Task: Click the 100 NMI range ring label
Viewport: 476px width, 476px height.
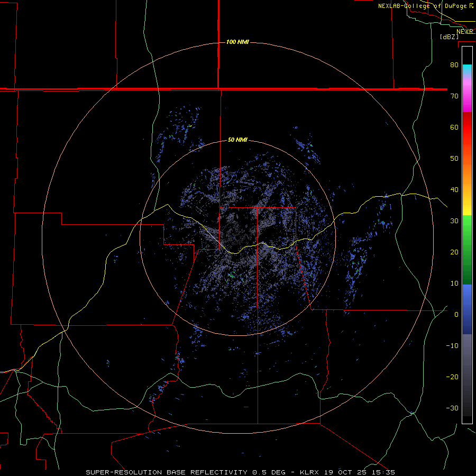Action: pyautogui.click(x=237, y=42)
